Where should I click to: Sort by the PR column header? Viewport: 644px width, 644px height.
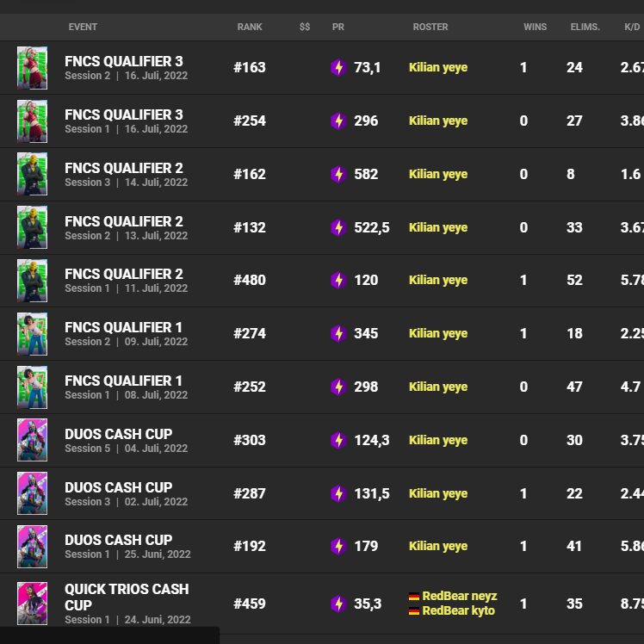[338, 27]
